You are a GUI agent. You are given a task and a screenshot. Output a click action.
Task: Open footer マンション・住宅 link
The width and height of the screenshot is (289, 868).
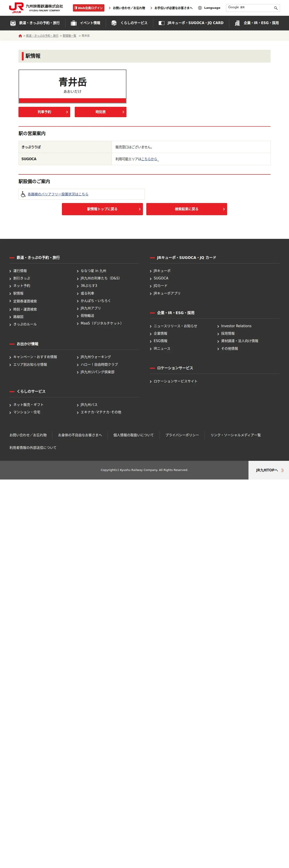(x=27, y=412)
